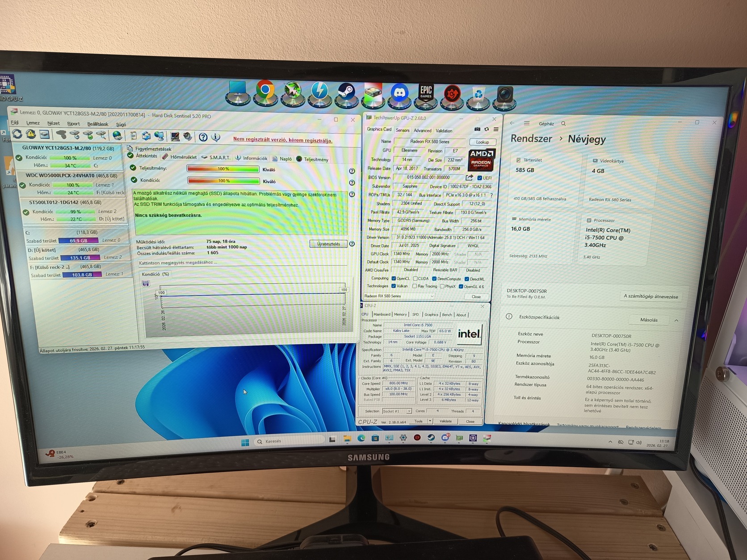Click the Újratesztelés button
The width and height of the screenshot is (747, 560).
pos(328,244)
